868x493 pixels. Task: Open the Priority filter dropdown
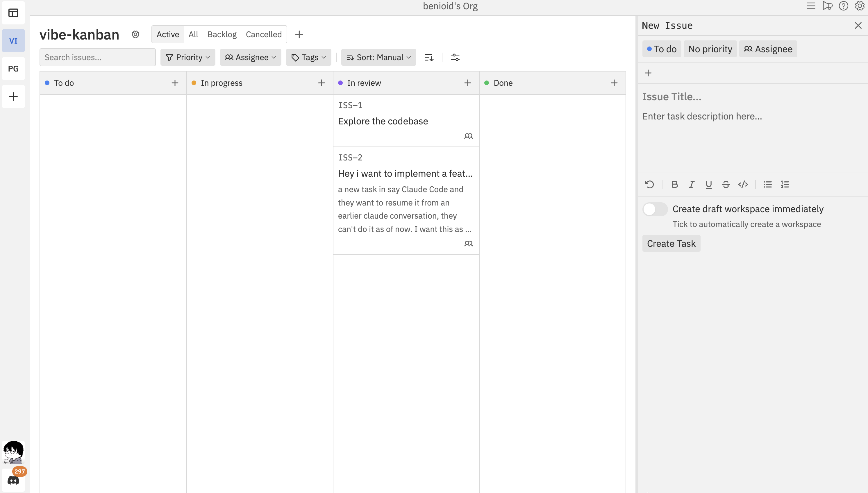[187, 57]
